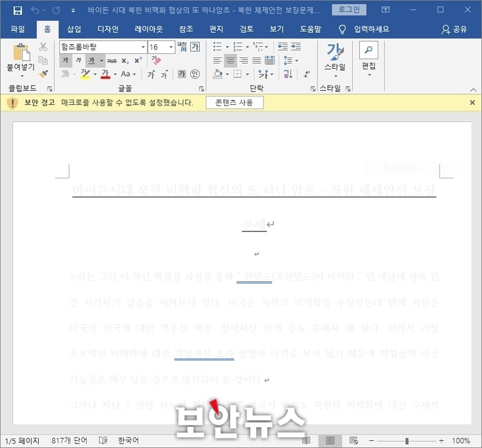Expand the 붙여넣기 options arrow
The height and width of the screenshot is (448, 482).
click(22, 76)
